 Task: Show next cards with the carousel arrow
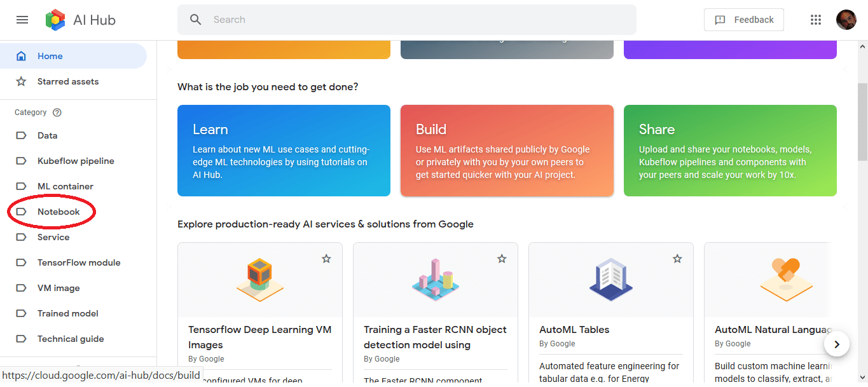[x=837, y=344]
